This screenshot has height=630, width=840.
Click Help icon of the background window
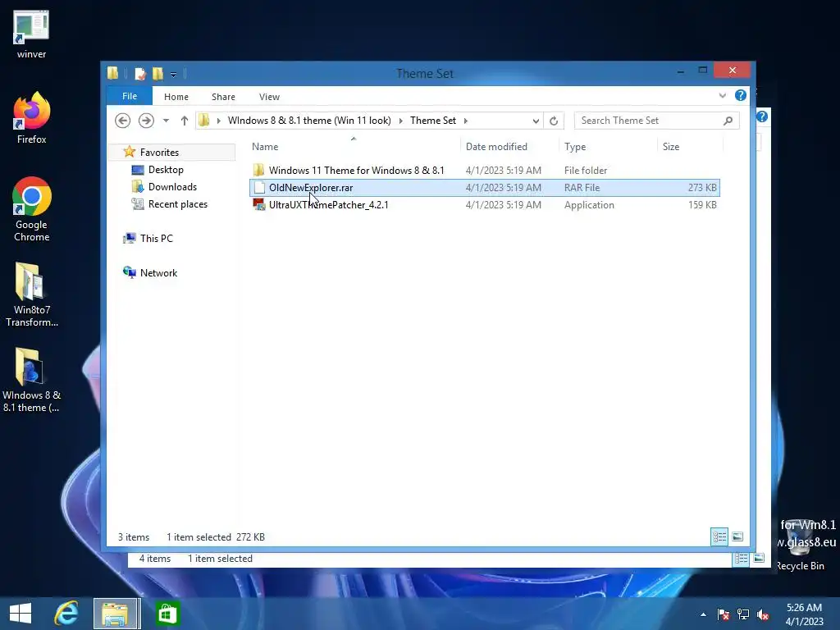pyautogui.click(x=762, y=116)
